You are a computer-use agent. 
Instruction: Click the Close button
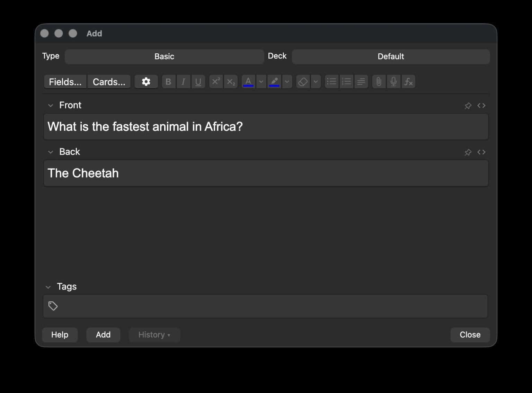coord(470,335)
